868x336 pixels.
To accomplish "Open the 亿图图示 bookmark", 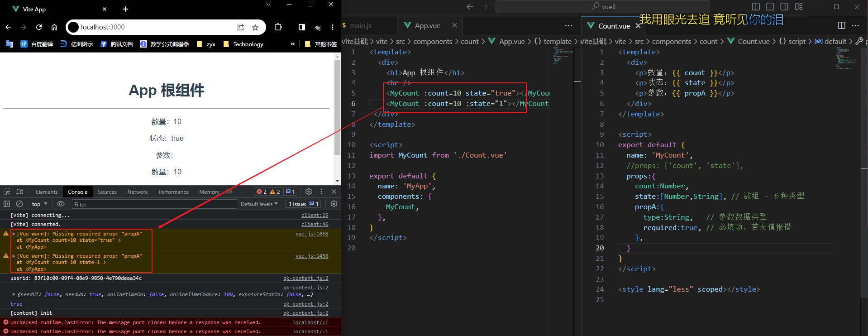I will tap(76, 44).
